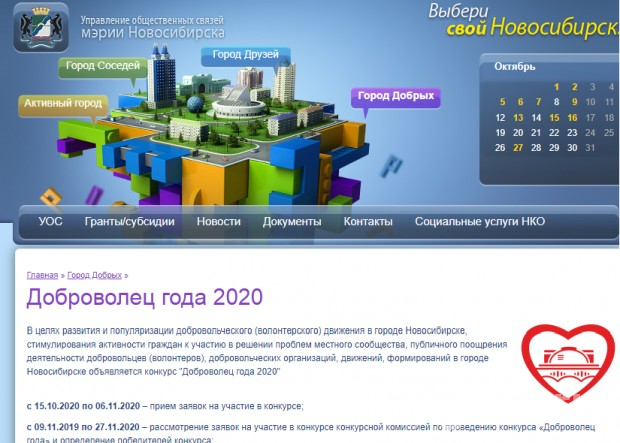Click the Главная breadcrumb link
The width and height of the screenshot is (620, 443).
pos(42,275)
